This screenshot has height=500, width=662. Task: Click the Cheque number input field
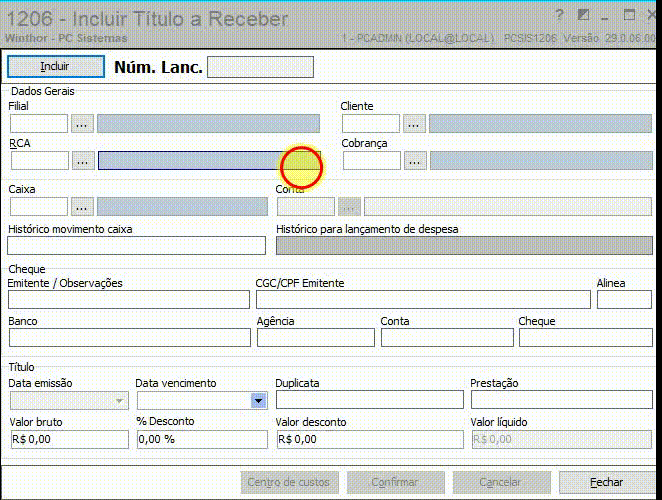click(x=586, y=338)
